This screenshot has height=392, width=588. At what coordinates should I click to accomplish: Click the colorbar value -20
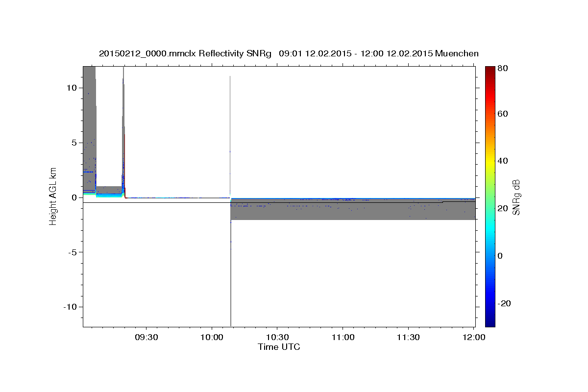click(504, 303)
